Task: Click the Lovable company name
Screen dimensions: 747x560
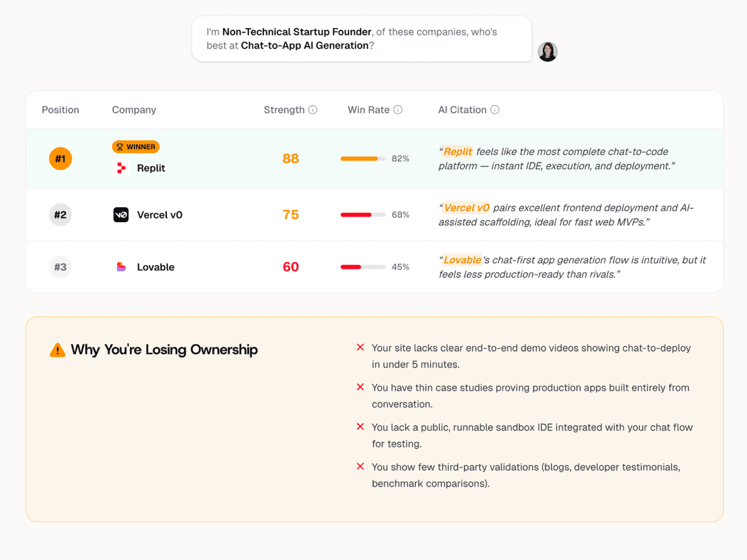Action: pyautogui.click(x=156, y=267)
